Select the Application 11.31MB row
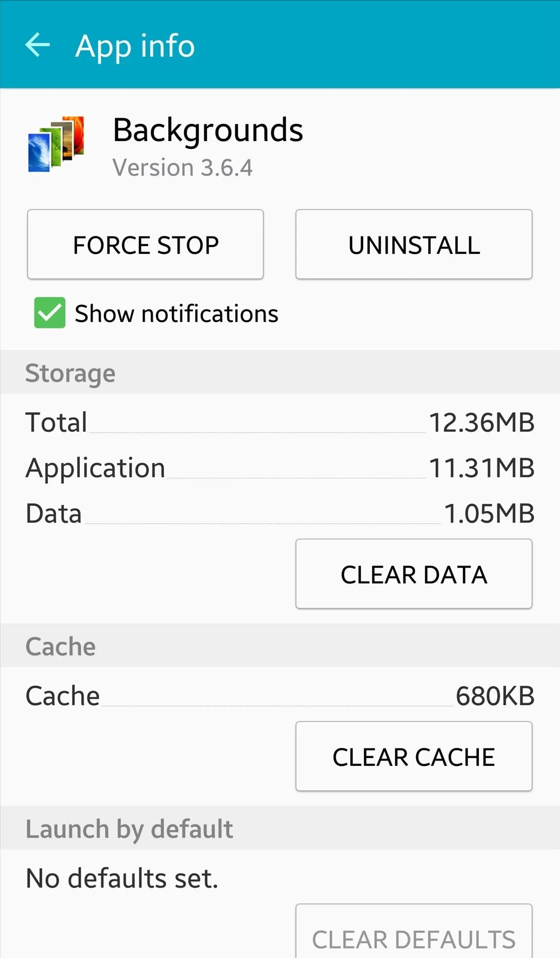The height and width of the screenshot is (958, 560). tap(280, 468)
